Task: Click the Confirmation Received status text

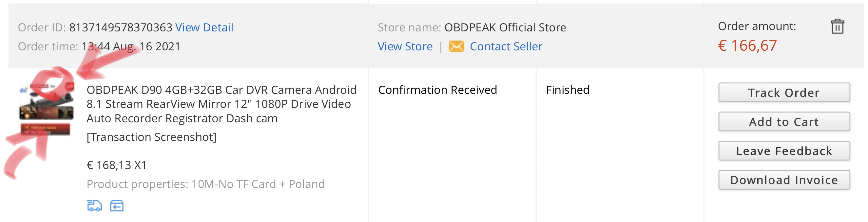Action: coord(437,90)
